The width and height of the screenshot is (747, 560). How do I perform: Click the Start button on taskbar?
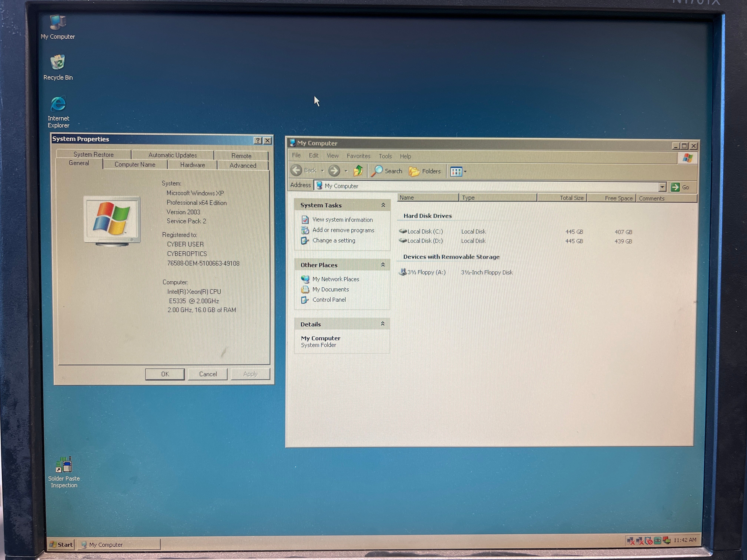(x=61, y=544)
